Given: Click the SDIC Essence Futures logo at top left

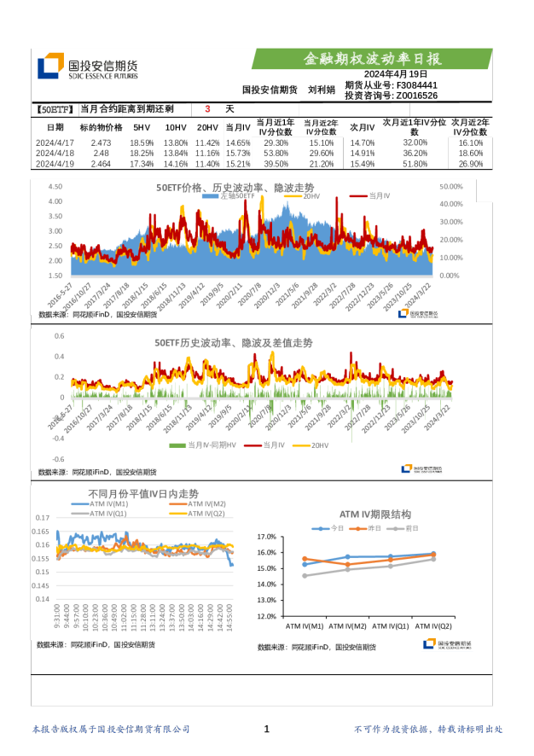Looking at the screenshot, I should click(x=87, y=68).
